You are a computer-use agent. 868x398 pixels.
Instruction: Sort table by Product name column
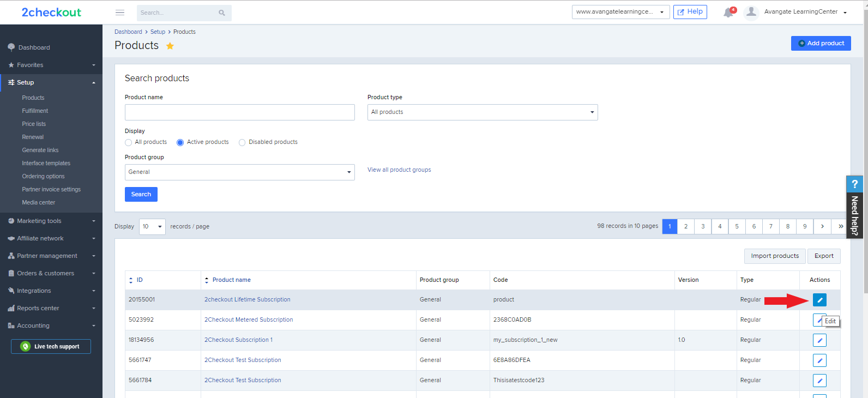pyautogui.click(x=228, y=280)
